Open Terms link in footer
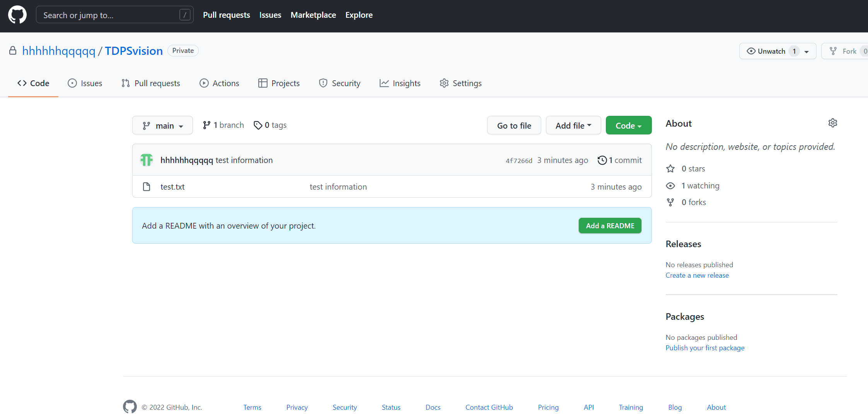Image resolution: width=868 pixels, height=414 pixels. [252, 407]
